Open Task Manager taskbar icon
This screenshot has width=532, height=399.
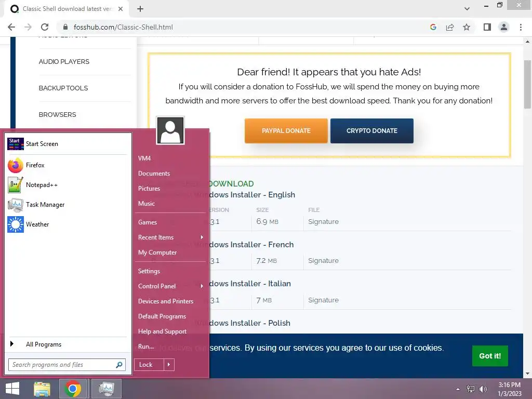tap(106, 389)
